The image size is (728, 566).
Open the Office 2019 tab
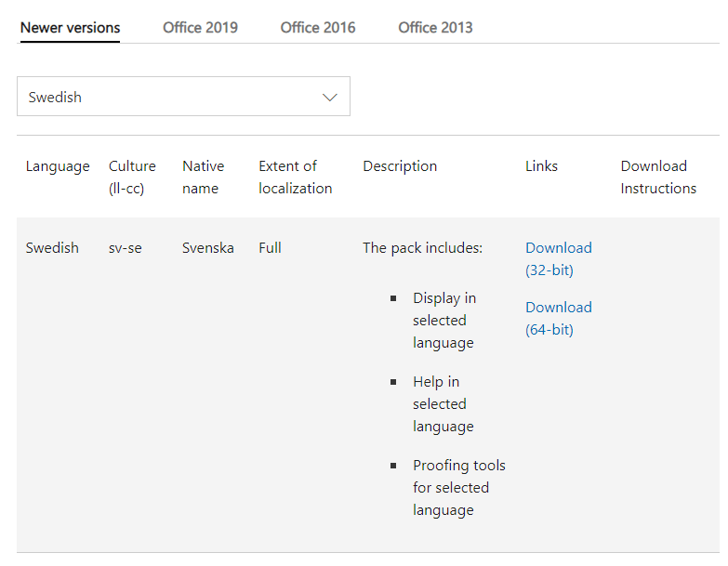pyautogui.click(x=200, y=28)
